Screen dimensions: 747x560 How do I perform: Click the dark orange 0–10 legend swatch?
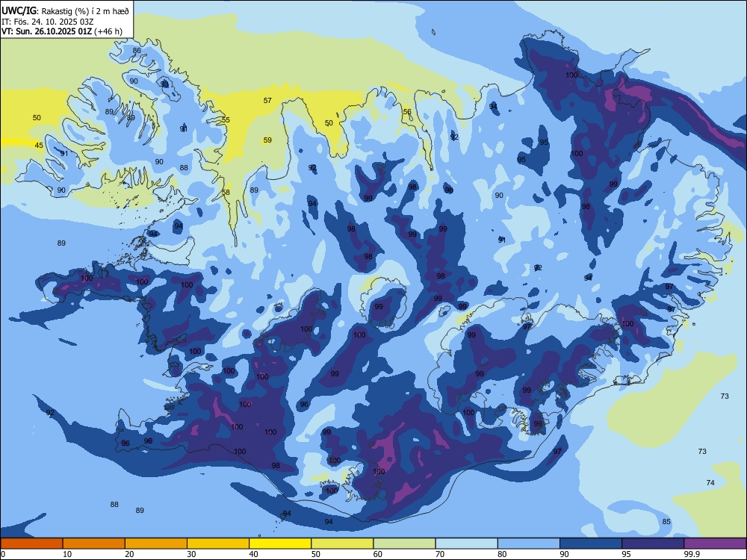click(31, 544)
